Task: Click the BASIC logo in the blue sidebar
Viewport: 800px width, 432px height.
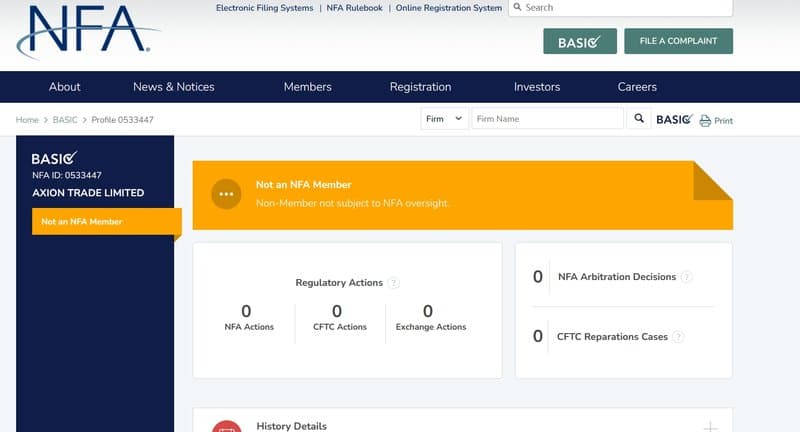Action: 54,158
